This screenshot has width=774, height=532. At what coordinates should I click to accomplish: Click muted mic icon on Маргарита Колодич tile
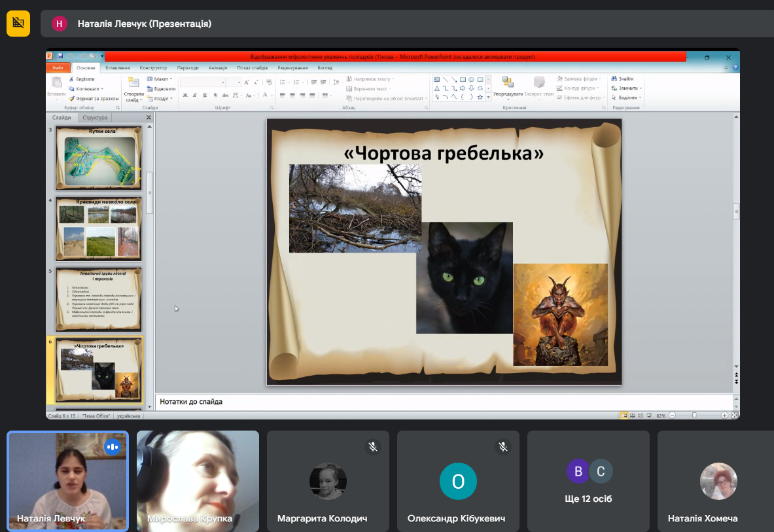click(x=373, y=447)
